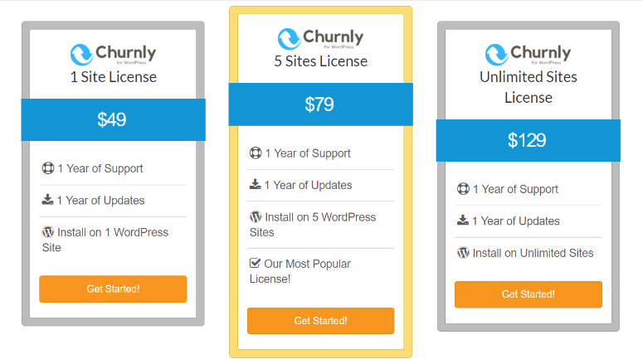This screenshot has height=364, width=643.
Task: Click the support lifebuoy icon in the $129 plan
Action: coord(463,188)
